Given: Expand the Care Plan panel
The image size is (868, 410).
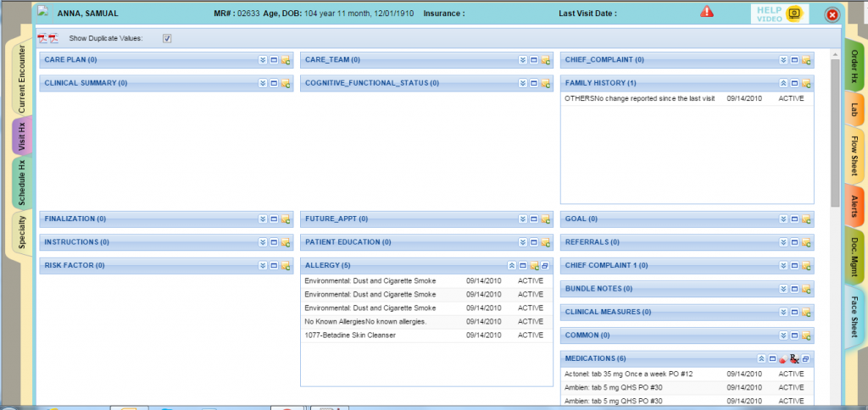Looking at the screenshot, I should tap(263, 60).
